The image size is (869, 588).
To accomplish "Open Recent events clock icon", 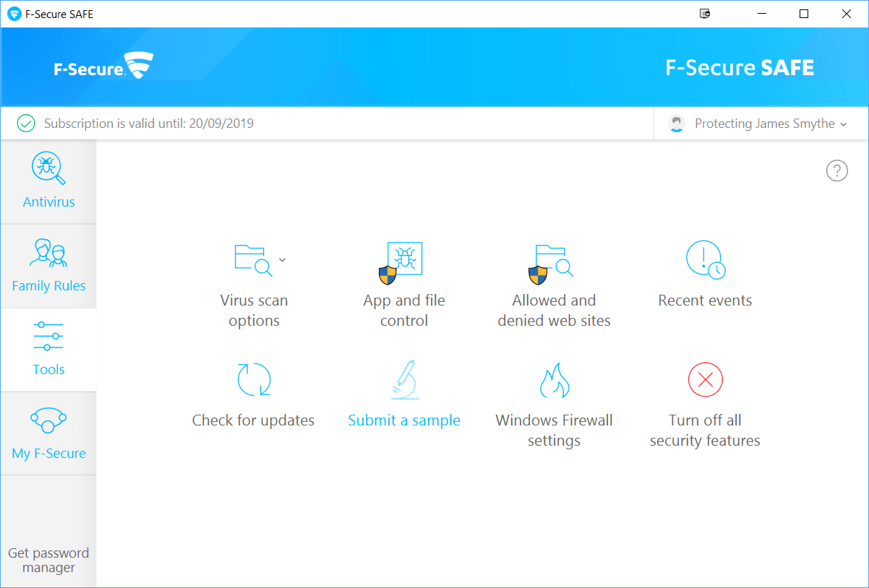I will tap(705, 260).
